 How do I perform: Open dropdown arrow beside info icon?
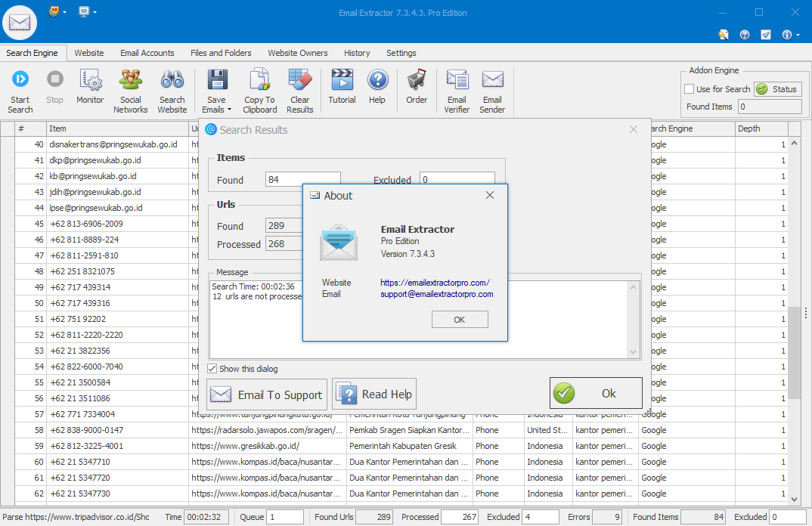pyautogui.click(x=798, y=35)
